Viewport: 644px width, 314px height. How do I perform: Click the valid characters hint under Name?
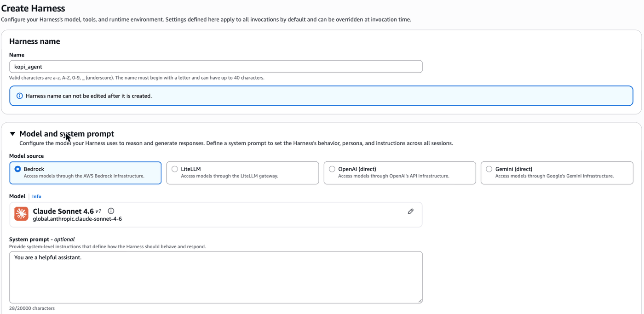137,78
